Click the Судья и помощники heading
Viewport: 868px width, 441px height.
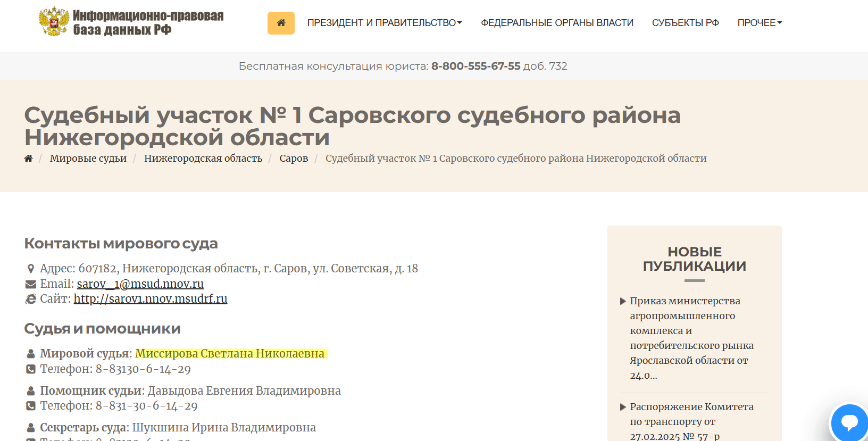click(x=103, y=329)
